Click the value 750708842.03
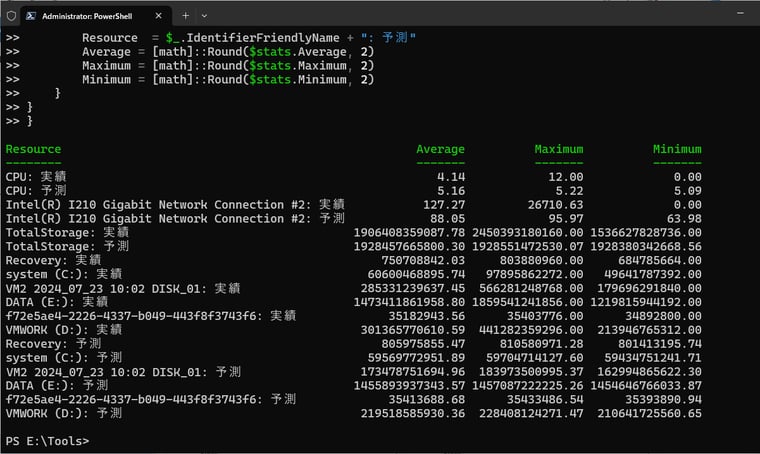760x454 pixels. point(423,261)
